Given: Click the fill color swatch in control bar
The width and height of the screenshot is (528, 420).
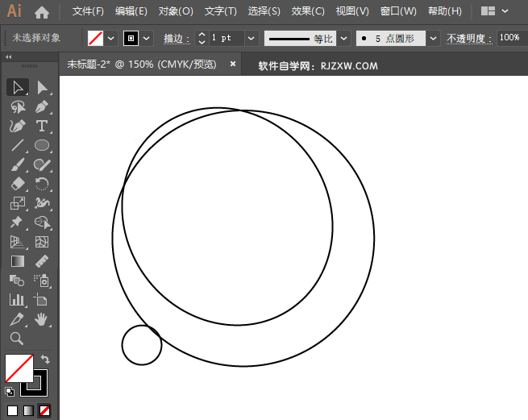Looking at the screenshot, I should 96,39.
